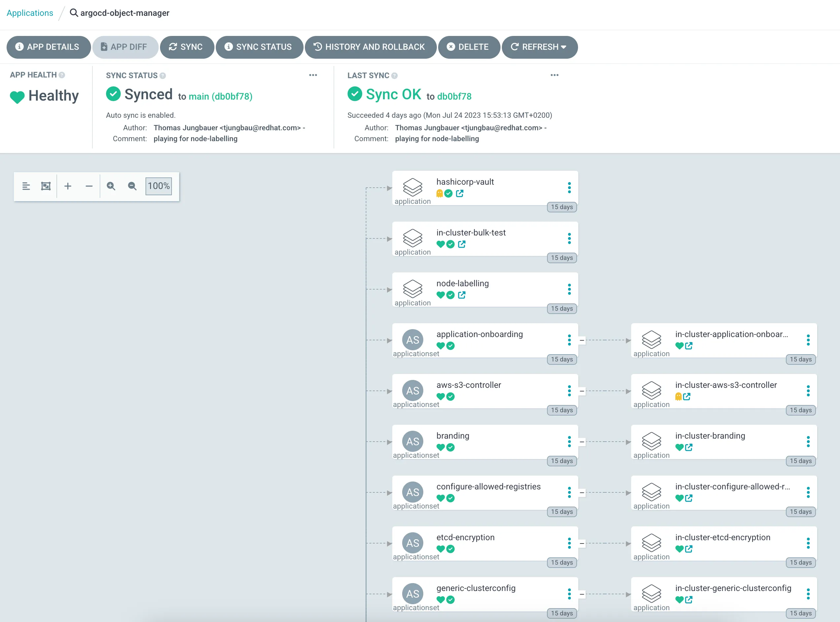This screenshot has height=622, width=840.
Task: Open the kebab menu on etcd-encryption node
Action: [569, 543]
